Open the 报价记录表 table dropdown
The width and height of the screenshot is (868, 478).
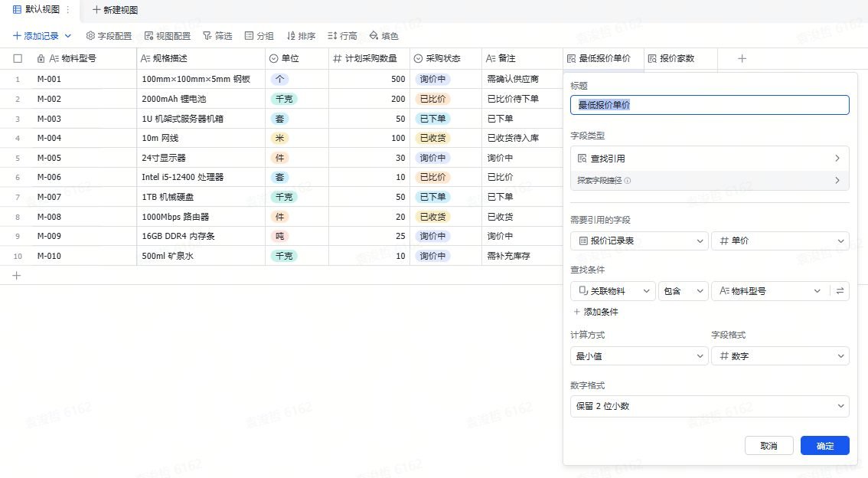point(639,241)
